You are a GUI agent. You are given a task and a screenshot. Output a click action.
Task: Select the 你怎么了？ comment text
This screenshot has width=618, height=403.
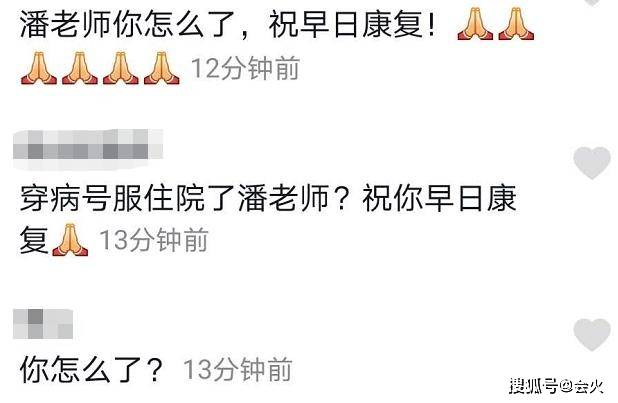91,369
